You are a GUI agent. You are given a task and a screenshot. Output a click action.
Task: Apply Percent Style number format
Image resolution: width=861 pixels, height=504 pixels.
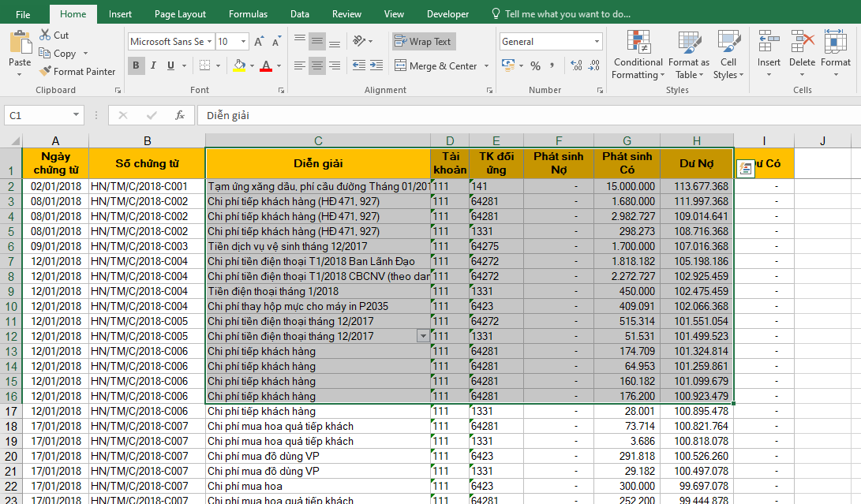tap(536, 66)
